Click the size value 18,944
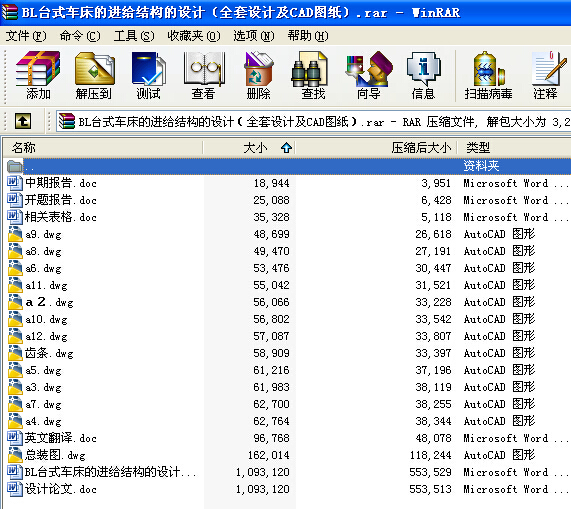Image resolution: width=571 pixels, height=509 pixels. coord(271,183)
